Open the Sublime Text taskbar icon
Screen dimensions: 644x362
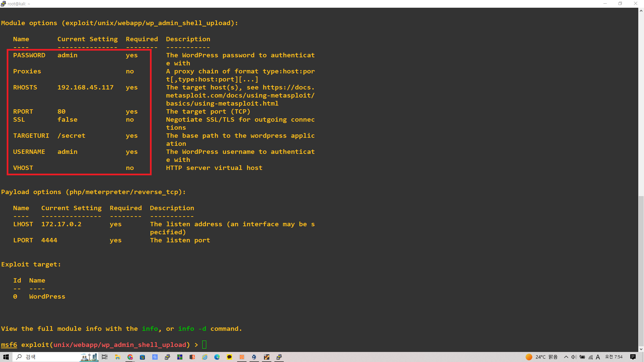(267, 357)
